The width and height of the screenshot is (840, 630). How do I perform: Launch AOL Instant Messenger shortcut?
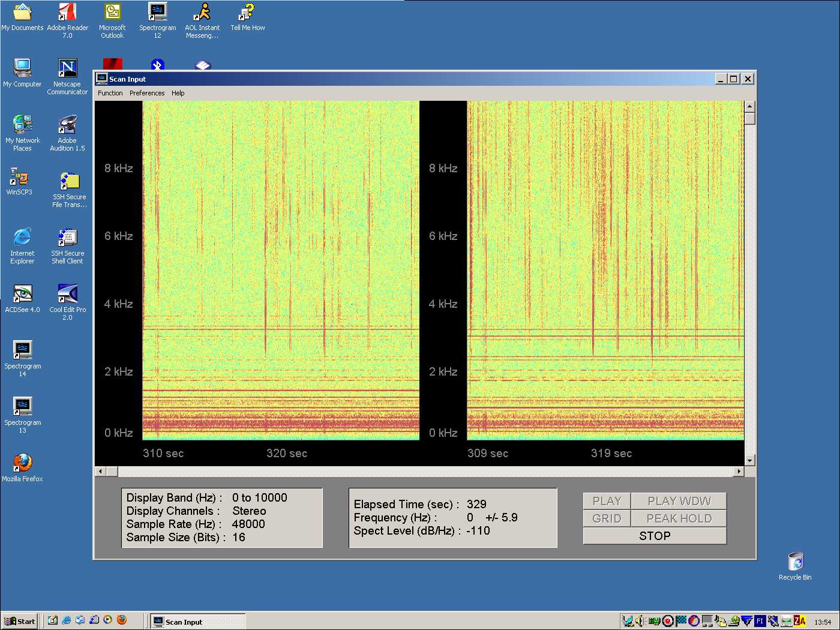pyautogui.click(x=202, y=20)
